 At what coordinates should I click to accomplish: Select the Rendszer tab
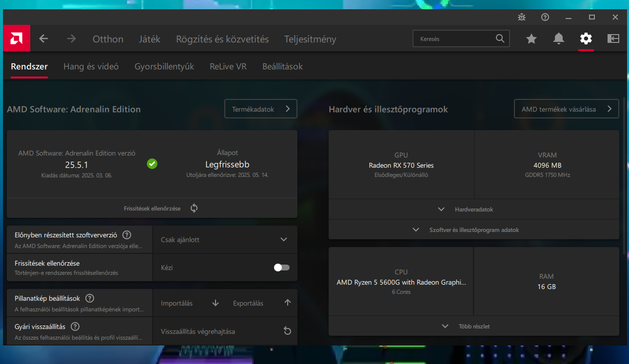coord(29,66)
